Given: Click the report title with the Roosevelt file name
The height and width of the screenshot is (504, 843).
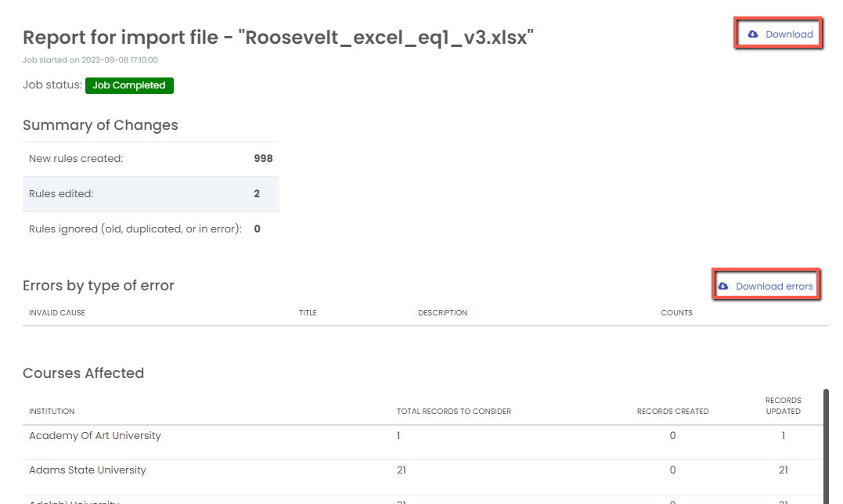Looking at the screenshot, I should pos(278,38).
